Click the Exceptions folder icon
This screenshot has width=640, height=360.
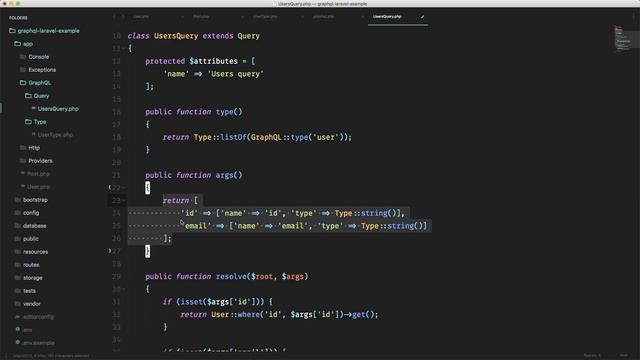(23, 70)
